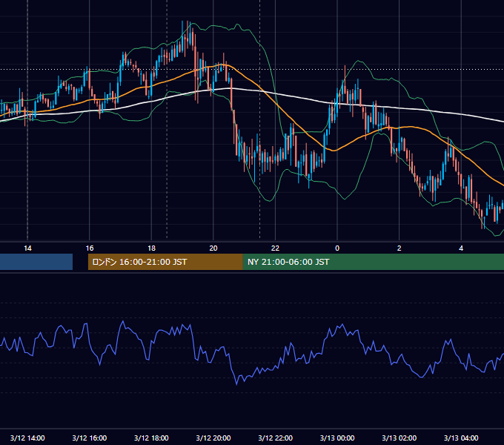Click the 3/13 04:00 time label
This screenshot has width=504, height=445.
[461, 438]
